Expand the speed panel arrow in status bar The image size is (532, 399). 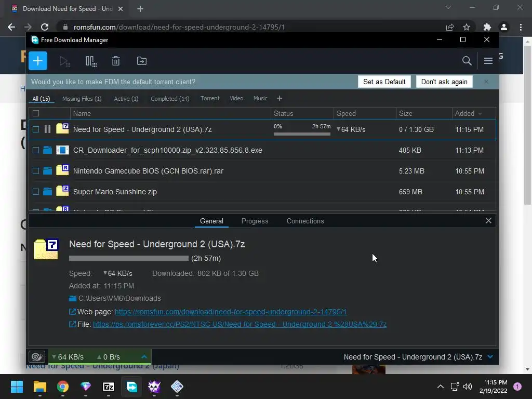pos(144,356)
